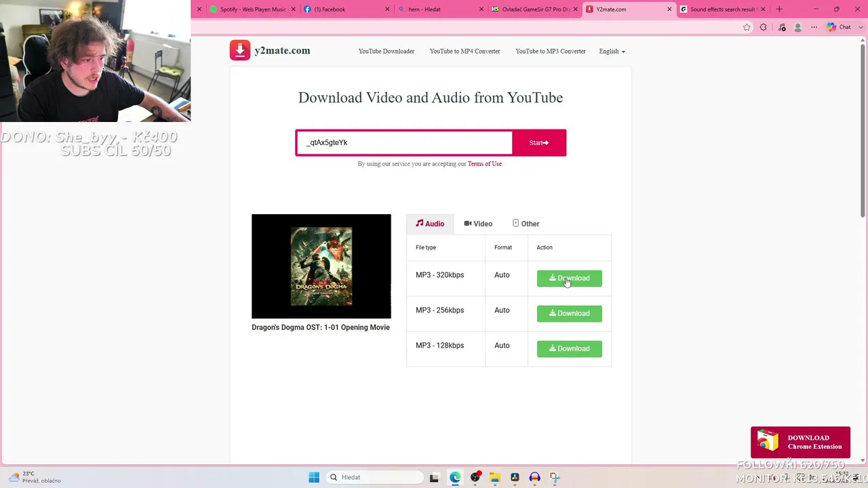The height and width of the screenshot is (488, 868).
Task: Switch to the Video tab
Action: (478, 224)
